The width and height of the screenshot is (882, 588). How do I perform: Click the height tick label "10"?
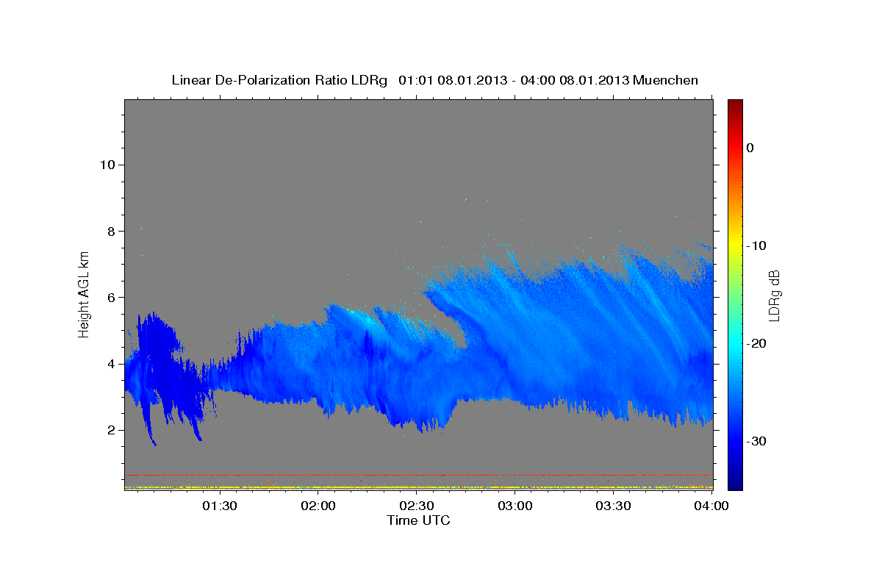coord(107,165)
